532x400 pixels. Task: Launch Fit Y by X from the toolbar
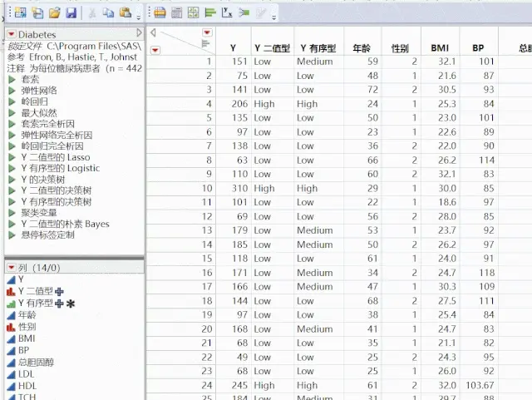(227, 13)
